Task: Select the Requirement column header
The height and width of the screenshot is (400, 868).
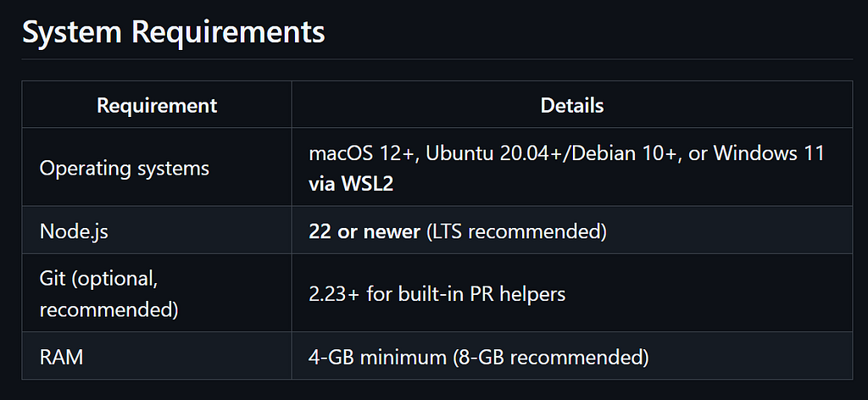Action: point(157,104)
